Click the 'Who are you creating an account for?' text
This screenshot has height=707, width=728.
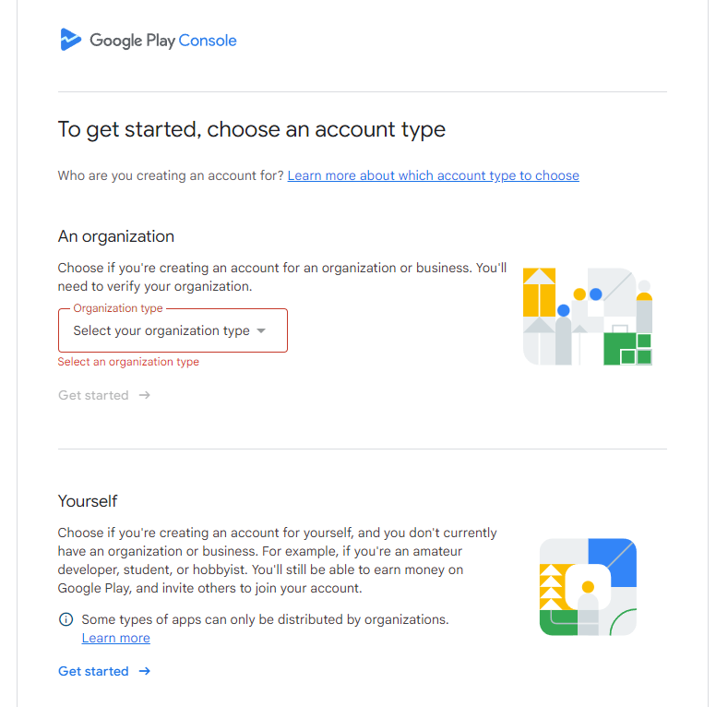click(171, 175)
